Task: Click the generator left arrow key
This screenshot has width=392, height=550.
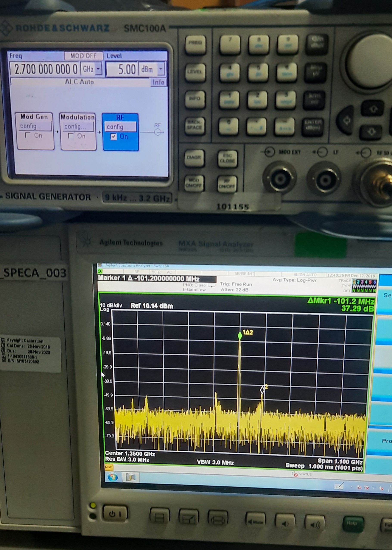Action: coord(347,120)
